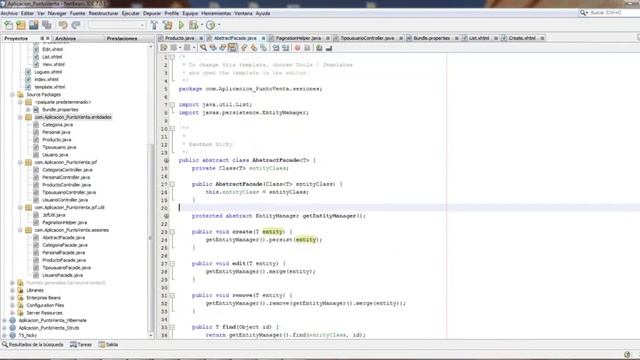Open the Profile Project dropdown arrow
Screen dimensions: 640x360
pyautogui.click(x=219, y=25)
